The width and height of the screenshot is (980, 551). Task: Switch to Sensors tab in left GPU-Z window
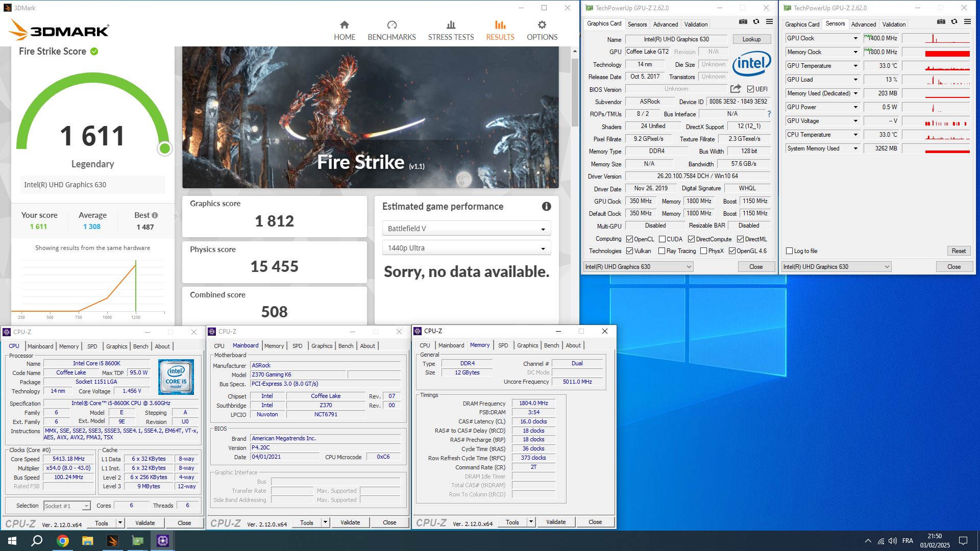click(x=637, y=24)
